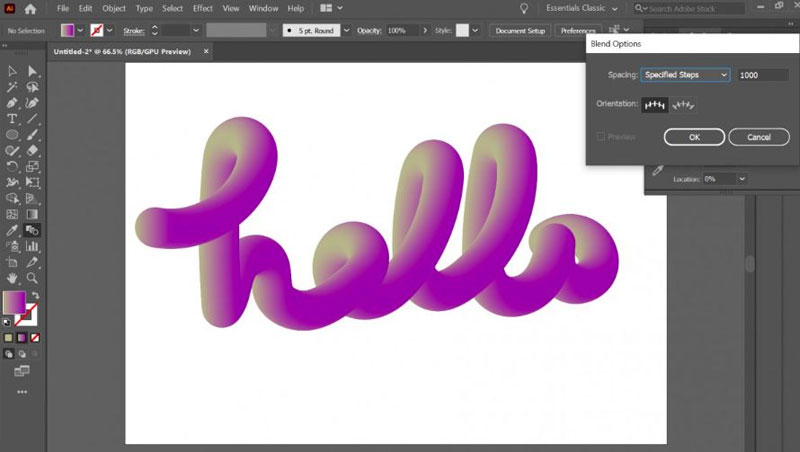800x452 pixels.
Task: Select the Curvature tool
Action: point(32,103)
